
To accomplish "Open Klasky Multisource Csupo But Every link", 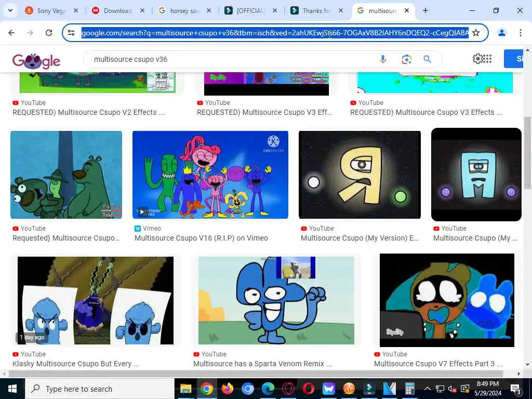I will pyautogui.click(x=76, y=364).
